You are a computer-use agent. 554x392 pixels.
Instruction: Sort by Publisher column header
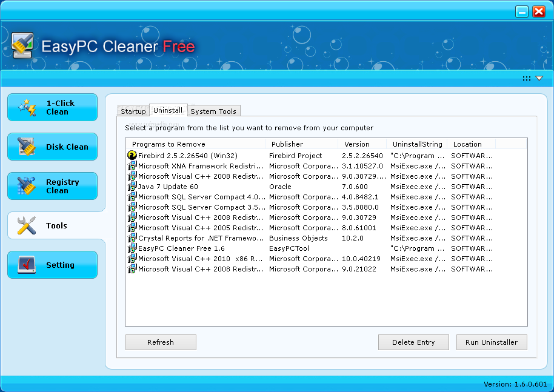pyautogui.click(x=301, y=144)
